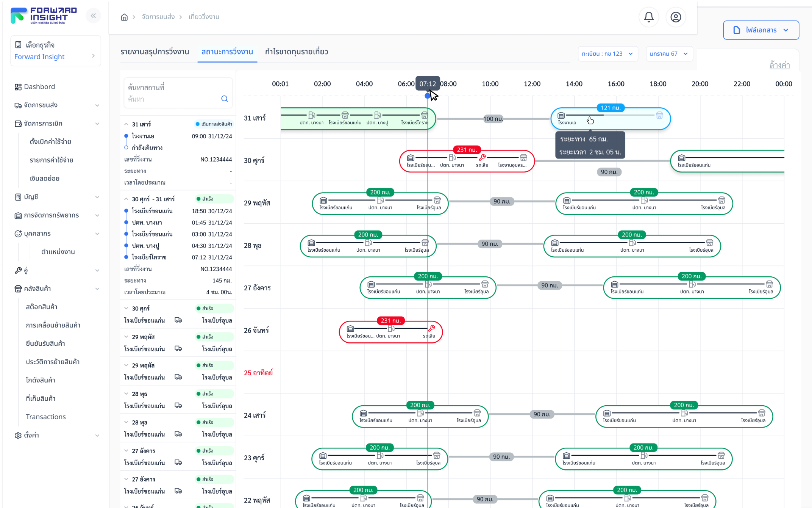Image resolution: width=812 pixels, height=508 pixels.
Task: Click the red 231 กม. trip on 26 จันทร์
Action: point(390,332)
